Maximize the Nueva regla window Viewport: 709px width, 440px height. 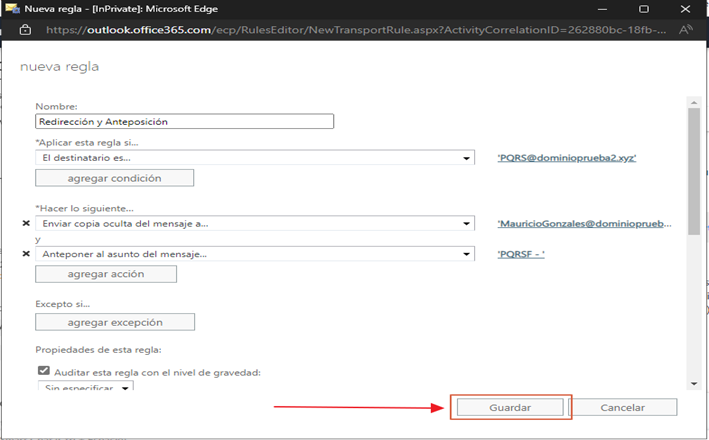click(643, 8)
